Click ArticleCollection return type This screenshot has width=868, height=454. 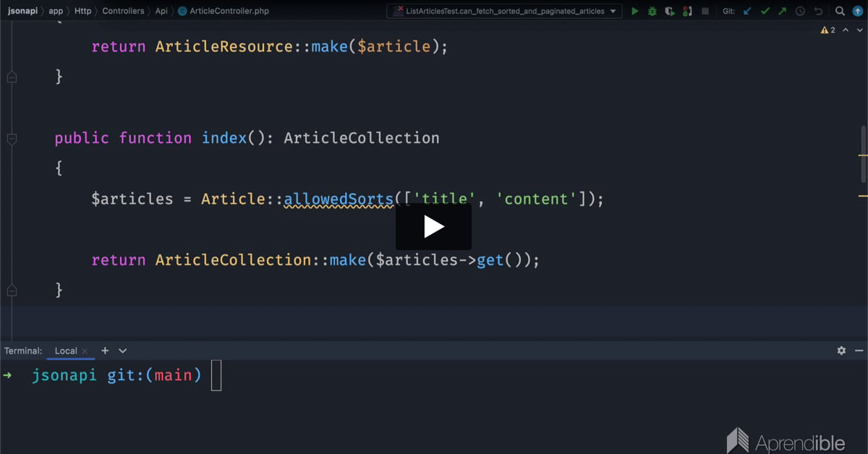coord(362,137)
